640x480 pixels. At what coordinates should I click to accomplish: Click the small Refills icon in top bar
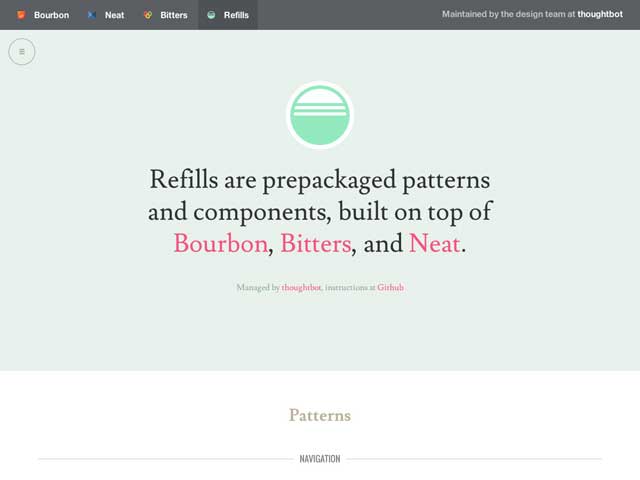click(211, 15)
